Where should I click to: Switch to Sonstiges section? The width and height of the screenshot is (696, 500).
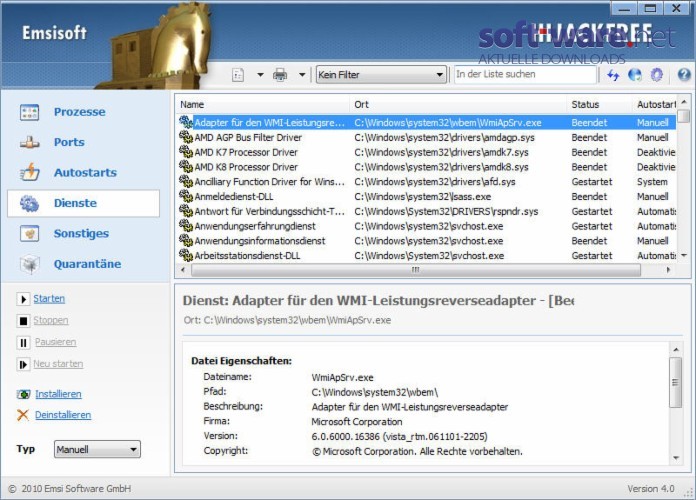(81, 234)
